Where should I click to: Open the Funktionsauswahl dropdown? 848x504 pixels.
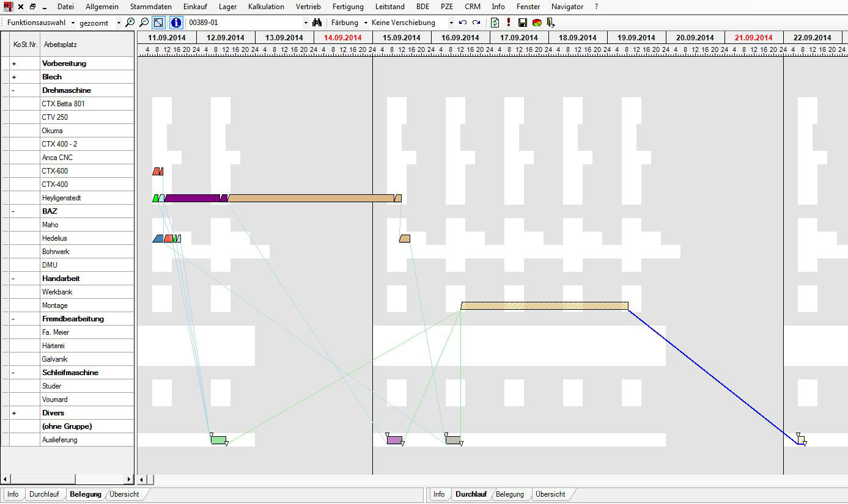point(73,22)
